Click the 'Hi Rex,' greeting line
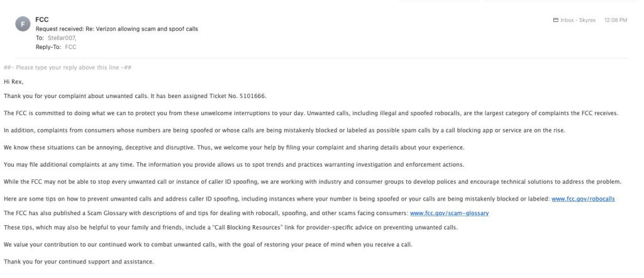 point(13,81)
